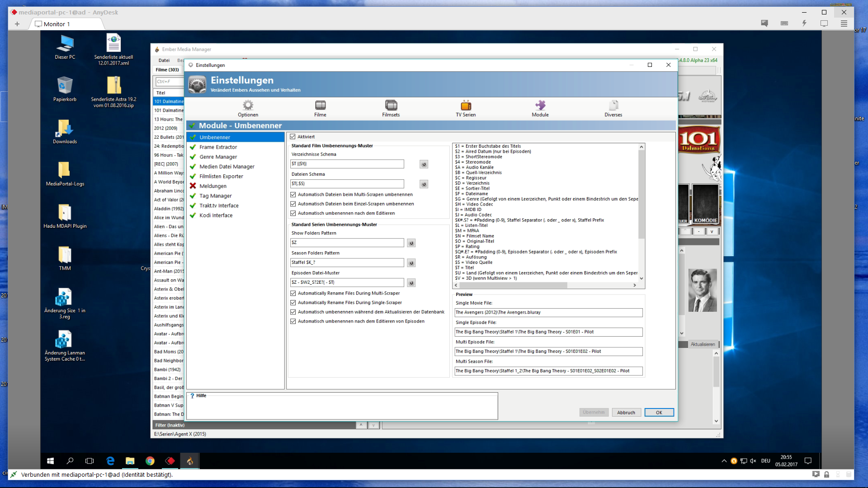Reset the Show Folders Pattern field
Image resolution: width=868 pixels, height=488 pixels.
click(x=411, y=243)
